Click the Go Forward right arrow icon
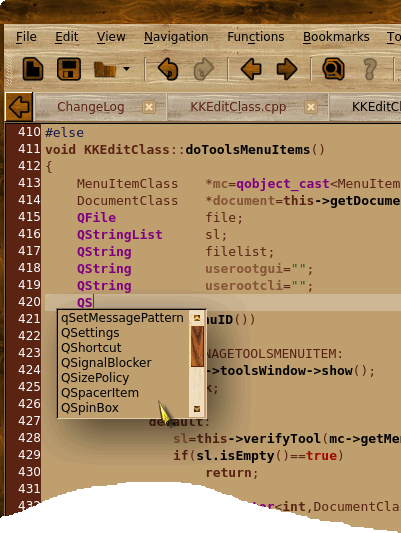Image resolution: width=401 pixels, height=533 pixels. (287, 69)
